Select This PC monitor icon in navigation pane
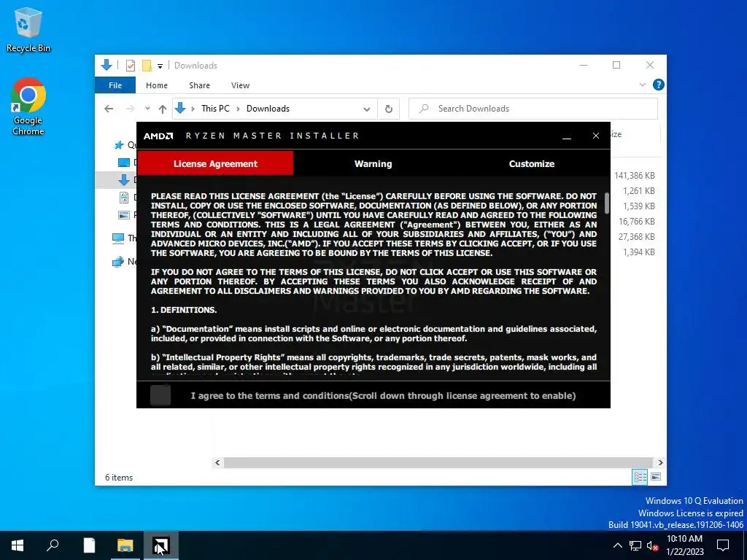This screenshot has width=747, height=560. (x=117, y=238)
